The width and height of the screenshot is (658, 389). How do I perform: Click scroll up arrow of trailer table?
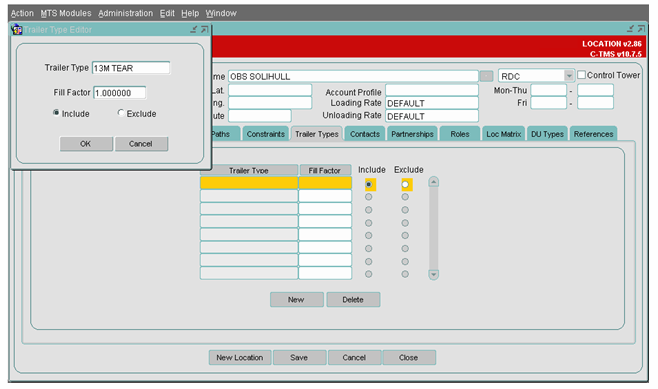[x=433, y=182]
